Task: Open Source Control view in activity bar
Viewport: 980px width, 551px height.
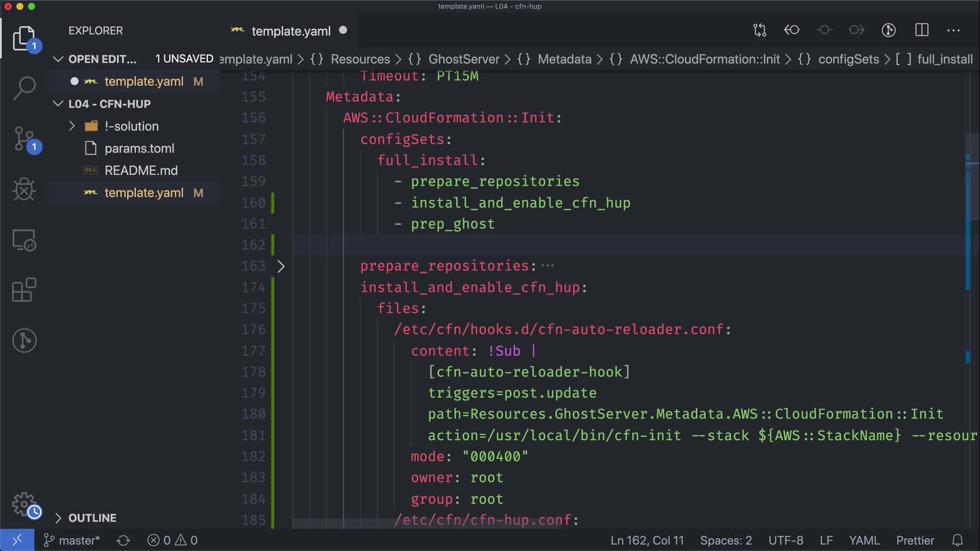Action: (x=24, y=139)
